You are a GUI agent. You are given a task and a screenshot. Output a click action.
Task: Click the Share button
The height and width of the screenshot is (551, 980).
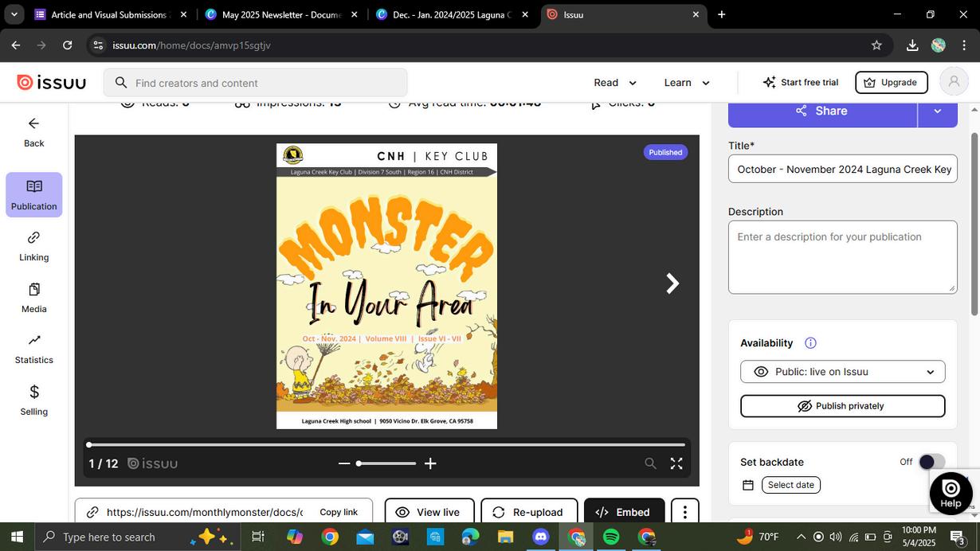pyautogui.click(x=822, y=111)
